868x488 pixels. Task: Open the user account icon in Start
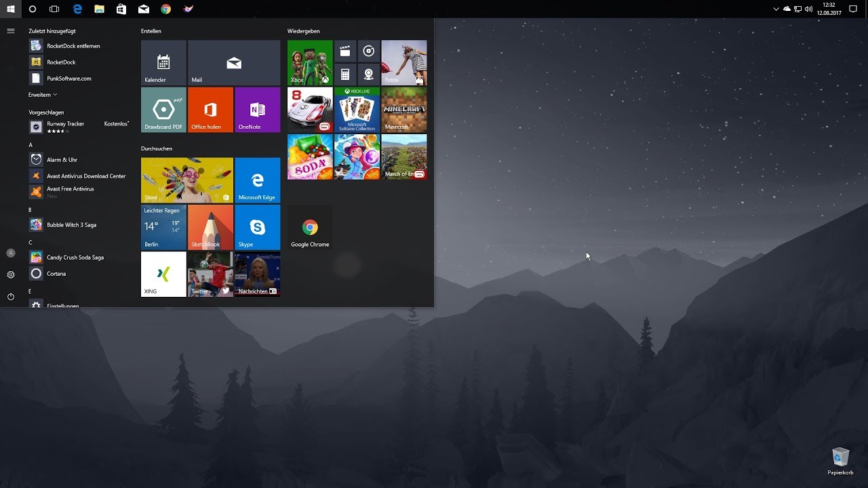[x=11, y=253]
